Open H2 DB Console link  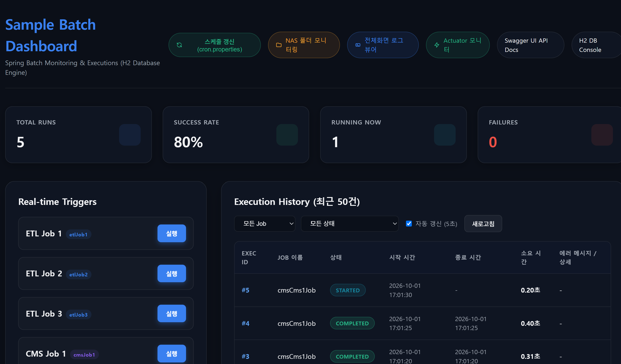pyautogui.click(x=596, y=45)
